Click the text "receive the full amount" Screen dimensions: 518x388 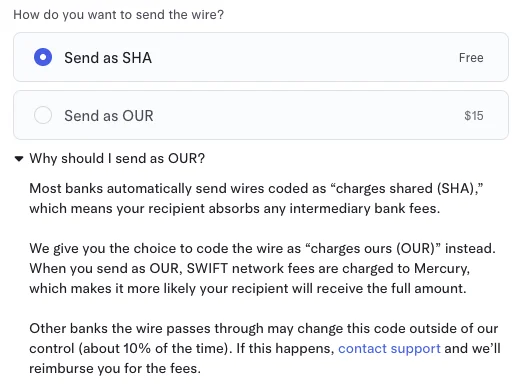click(x=390, y=288)
